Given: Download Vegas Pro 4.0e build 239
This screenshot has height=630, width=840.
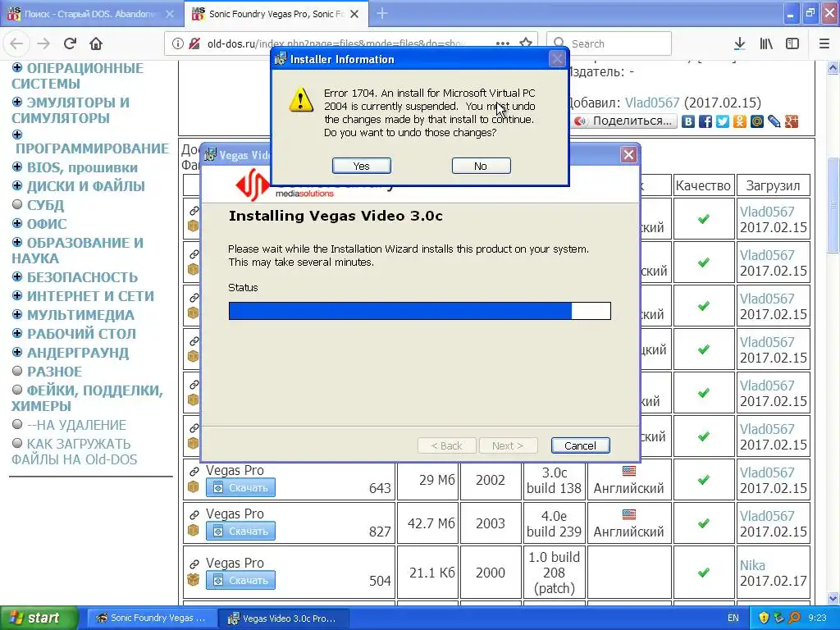Looking at the screenshot, I should pyautogui.click(x=240, y=531).
